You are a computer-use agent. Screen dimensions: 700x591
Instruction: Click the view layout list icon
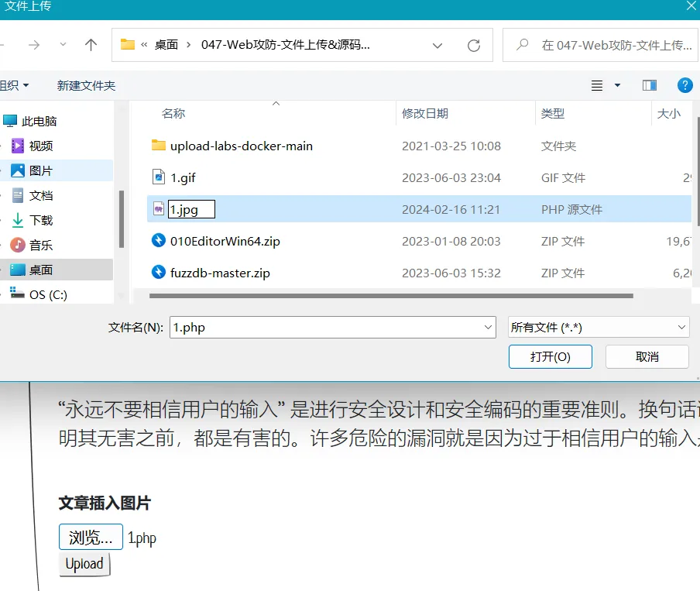coord(597,85)
